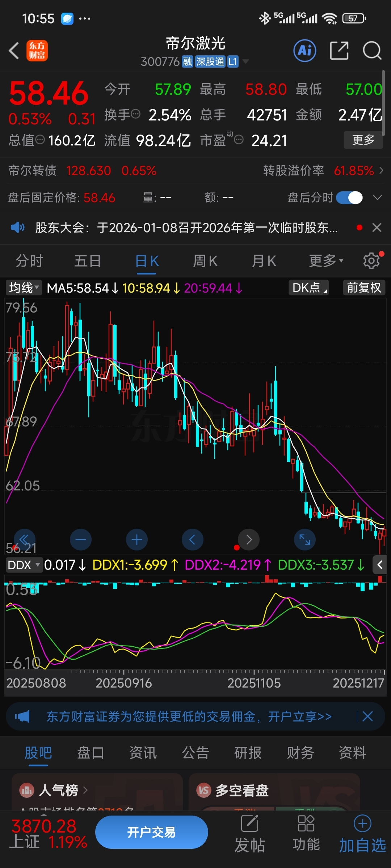Viewport: 391px width, 868px height.
Task: Switch to 五日 chart tab
Action: coord(88,260)
